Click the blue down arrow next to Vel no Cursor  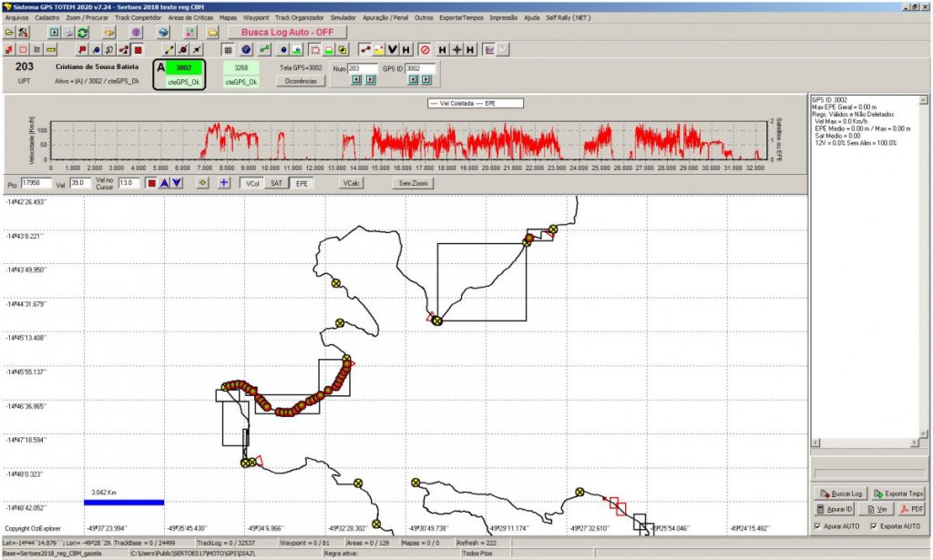[x=177, y=183]
